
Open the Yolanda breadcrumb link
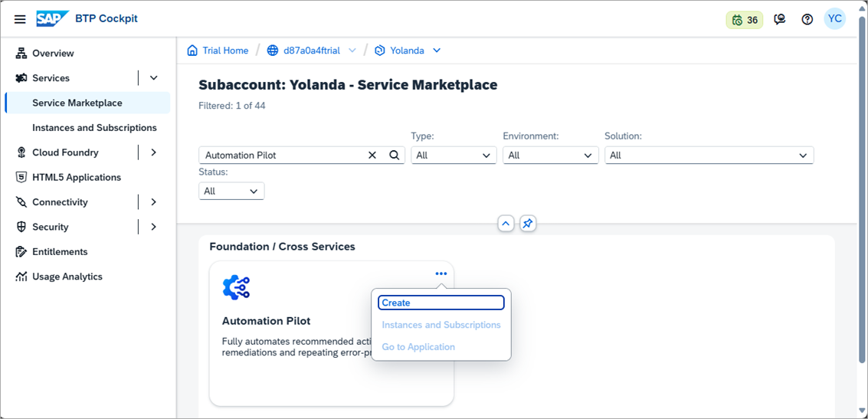(407, 51)
